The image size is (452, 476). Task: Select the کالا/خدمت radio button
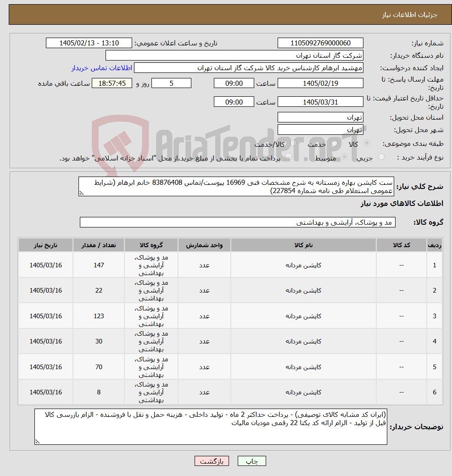tap(293, 143)
